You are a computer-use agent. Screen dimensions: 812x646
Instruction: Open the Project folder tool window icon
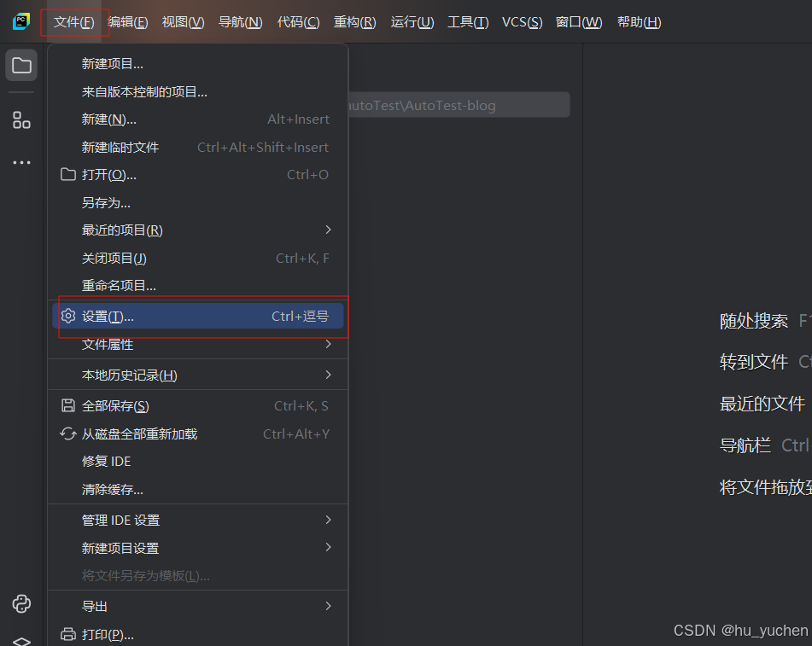(21, 66)
